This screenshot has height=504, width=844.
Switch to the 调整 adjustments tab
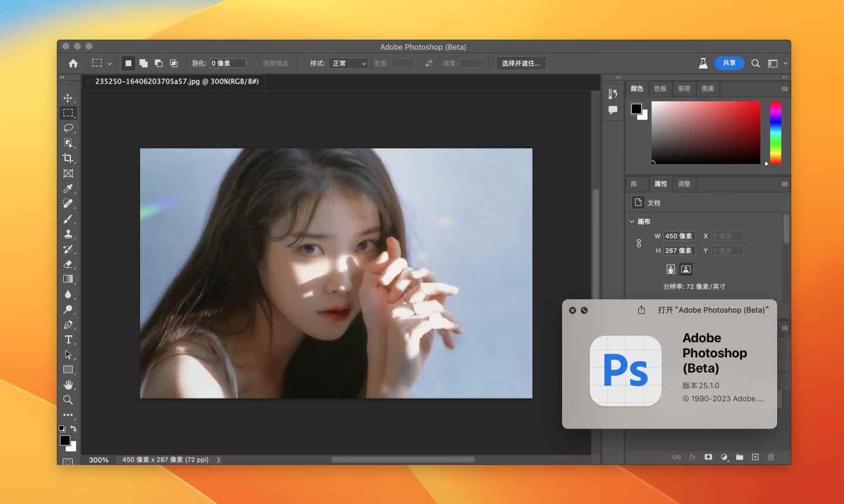click(x=684, y=184)
